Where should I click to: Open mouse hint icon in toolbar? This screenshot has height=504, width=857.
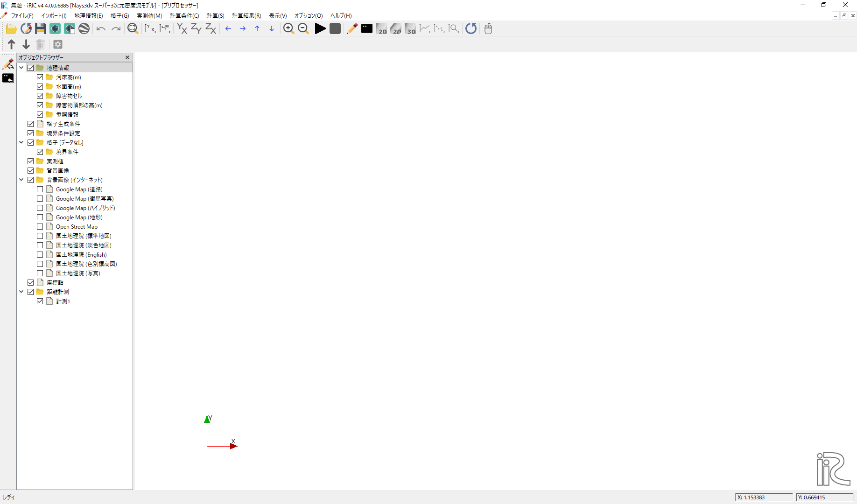tap(488, 29)
